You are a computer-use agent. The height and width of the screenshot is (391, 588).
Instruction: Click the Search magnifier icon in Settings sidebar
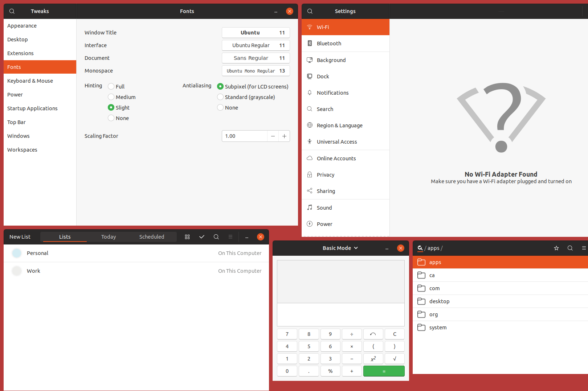[310, 109]
